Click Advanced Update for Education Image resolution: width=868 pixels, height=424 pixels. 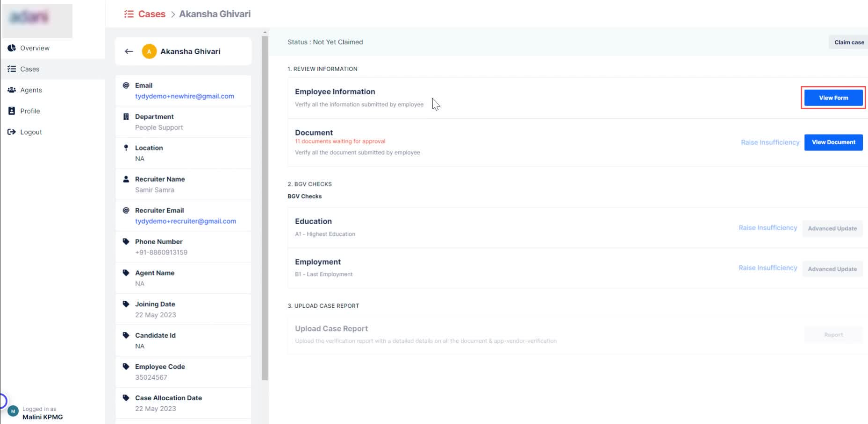[832, 228]
